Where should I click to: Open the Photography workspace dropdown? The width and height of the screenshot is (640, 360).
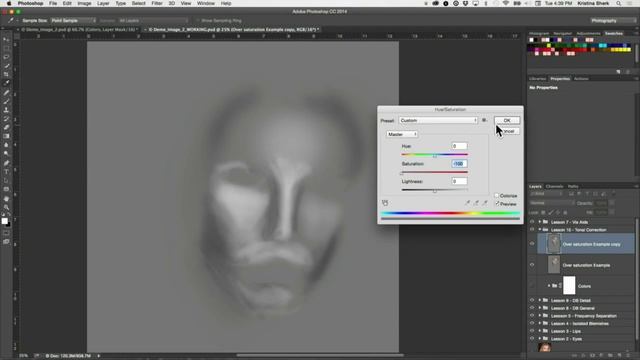[613, 20]
